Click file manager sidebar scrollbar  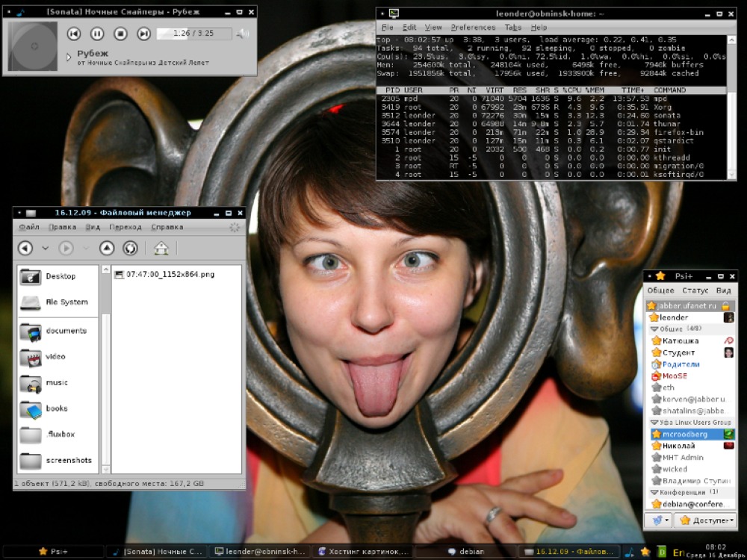tap(106, 369)
